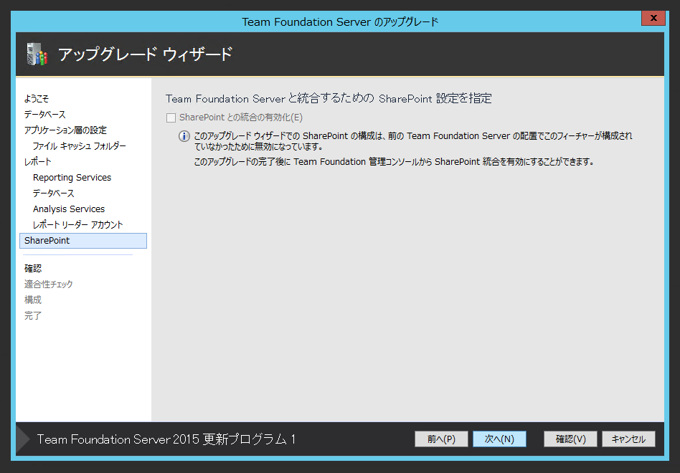Open the レポート step
Screen dimensions: 680x473
(x=38, y=162)
